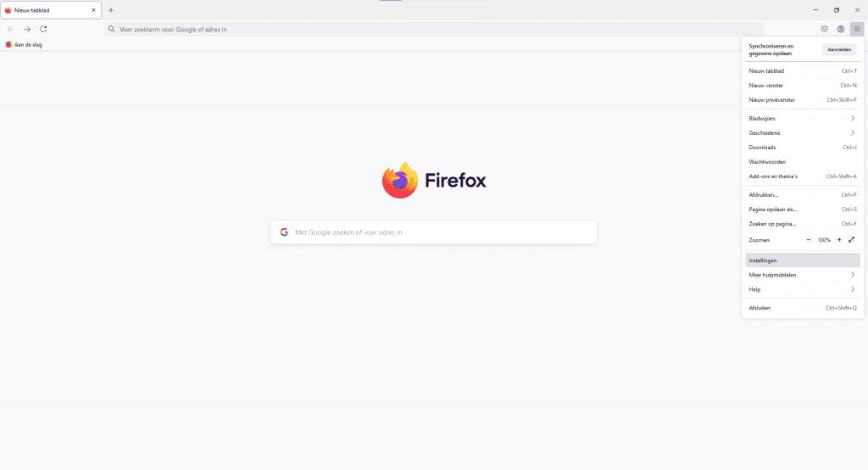Open Instellingen from the menu

pos(802,260)
